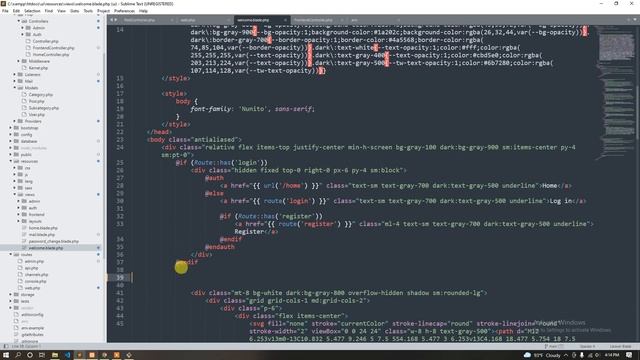640x360 pixels.
Task: Open the Tools menu
Action: [88, 11]
